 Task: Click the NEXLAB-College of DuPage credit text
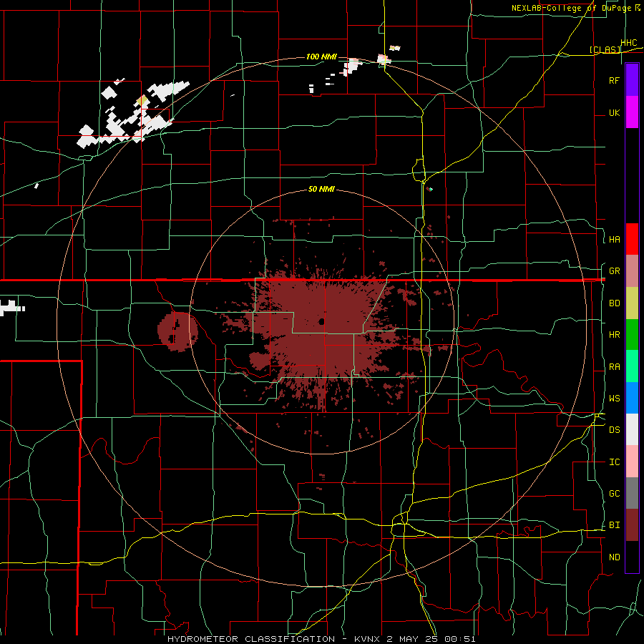coord(575,8)
